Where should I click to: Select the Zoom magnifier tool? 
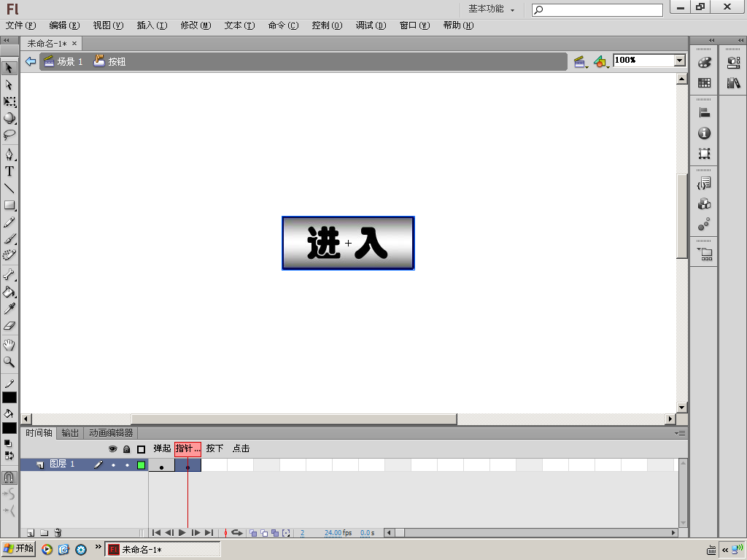point(9,362)
